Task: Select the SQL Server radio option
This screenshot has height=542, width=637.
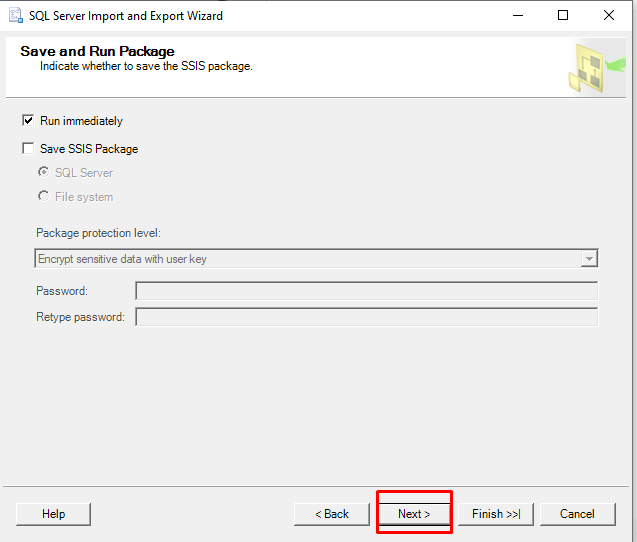Action: 43,172
